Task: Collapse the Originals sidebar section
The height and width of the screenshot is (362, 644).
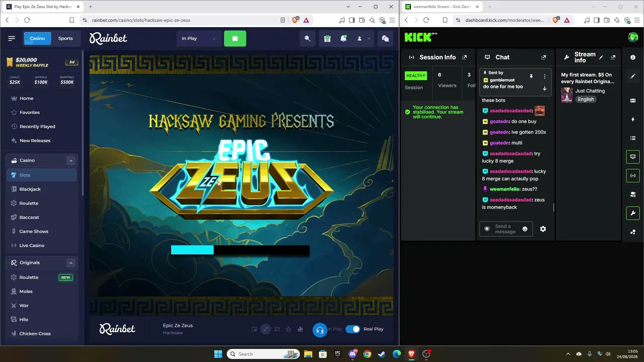Action: [x=71, y=262]
